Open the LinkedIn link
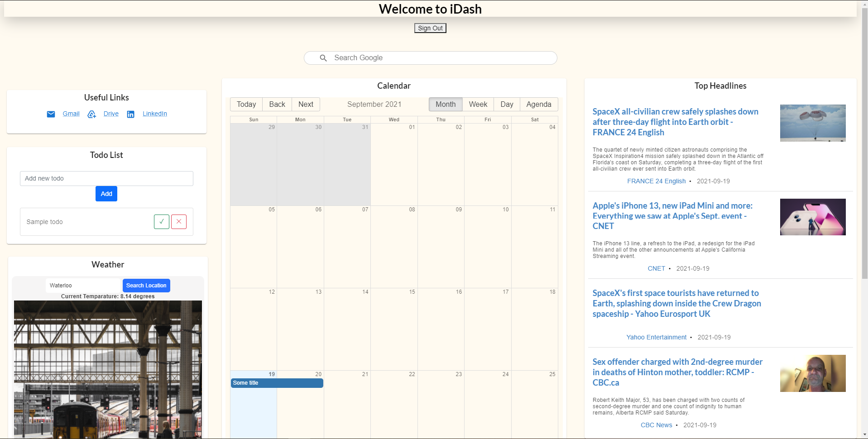Viewport: 868px width, 439px height. coord(155,114)
